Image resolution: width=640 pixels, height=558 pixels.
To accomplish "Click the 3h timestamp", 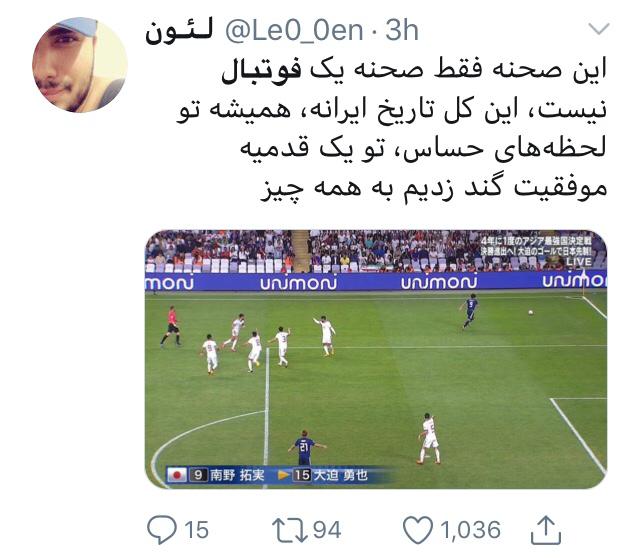I will click(402, 31).
